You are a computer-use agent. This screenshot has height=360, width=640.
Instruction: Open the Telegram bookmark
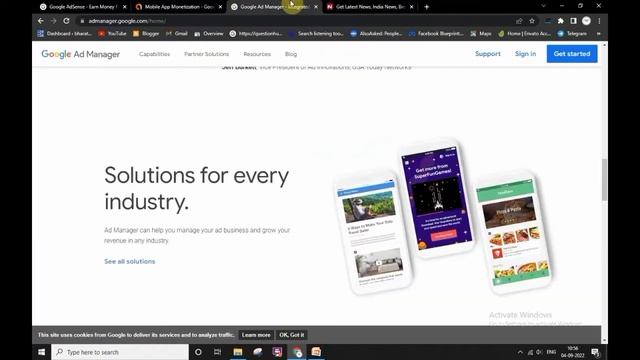click(572, 33)
